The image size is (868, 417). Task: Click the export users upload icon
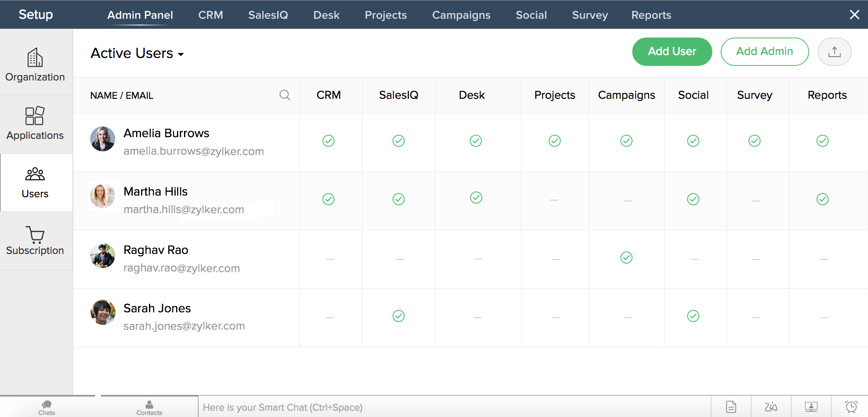pos(834,52)
